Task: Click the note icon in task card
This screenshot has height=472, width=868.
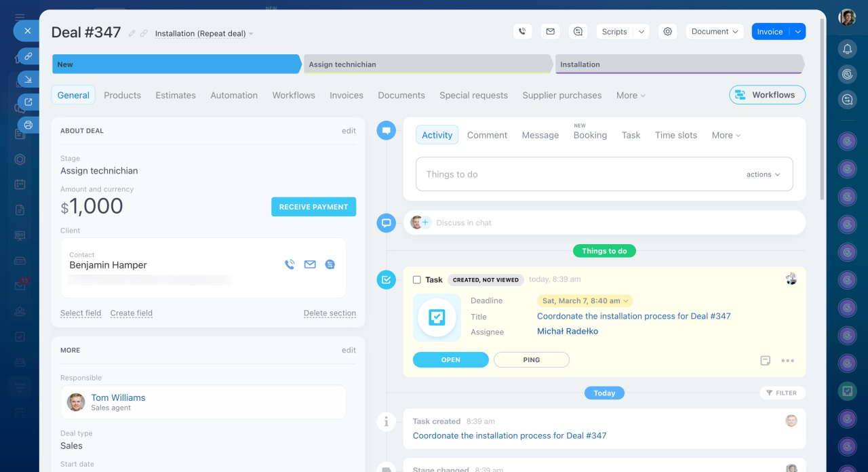Action: click(765, 360)
